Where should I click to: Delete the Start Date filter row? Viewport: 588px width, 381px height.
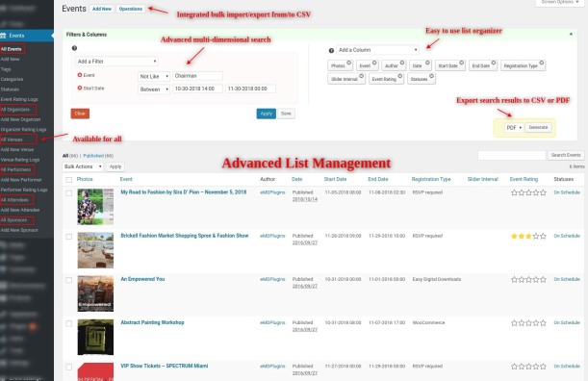pyautogui.click(x=80, y=89)
